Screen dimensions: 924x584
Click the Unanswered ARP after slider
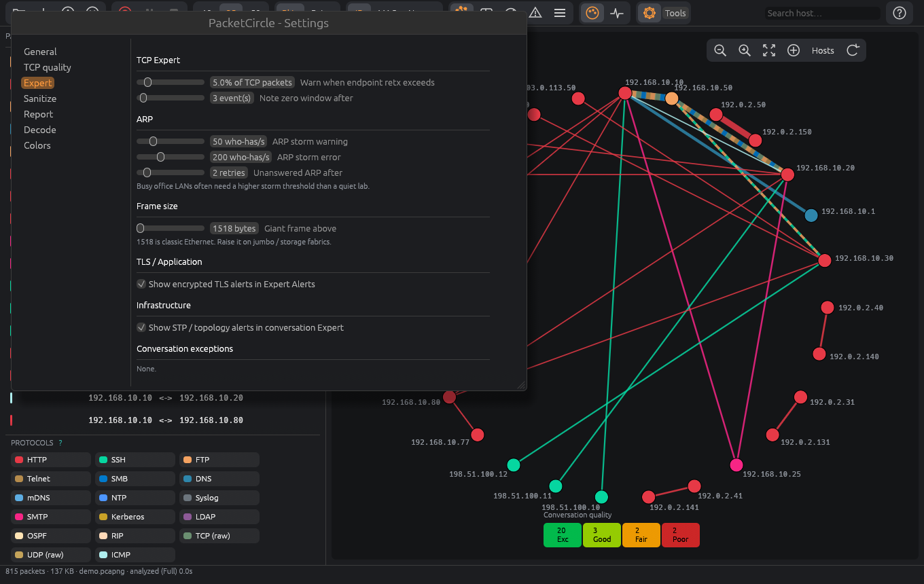point(171,172)
